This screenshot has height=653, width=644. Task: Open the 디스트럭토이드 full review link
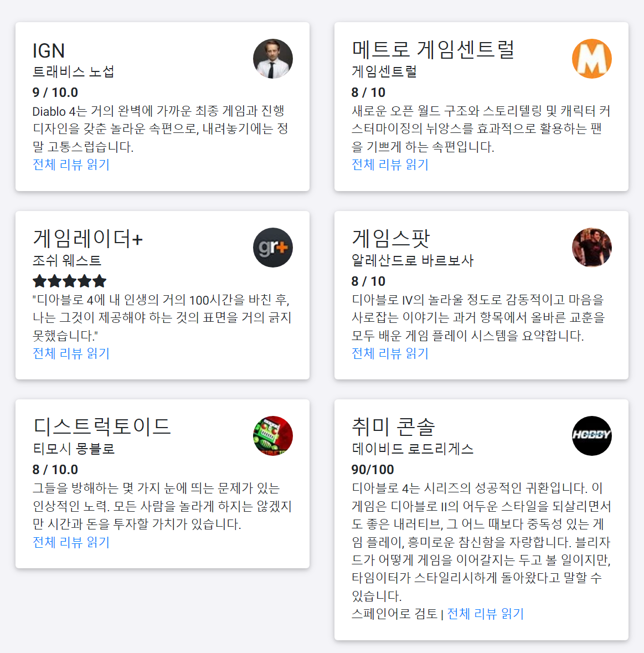tap(70, 543)
